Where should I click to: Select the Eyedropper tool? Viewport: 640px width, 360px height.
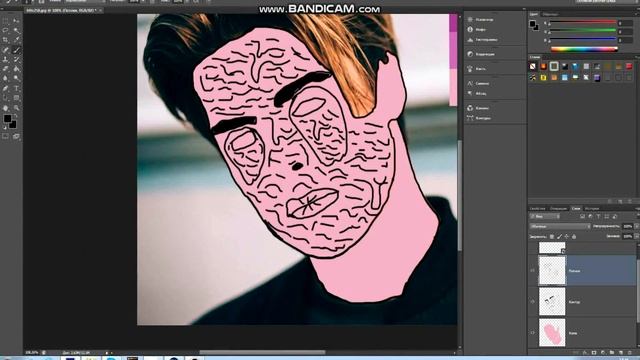click(x=16, y=40)
